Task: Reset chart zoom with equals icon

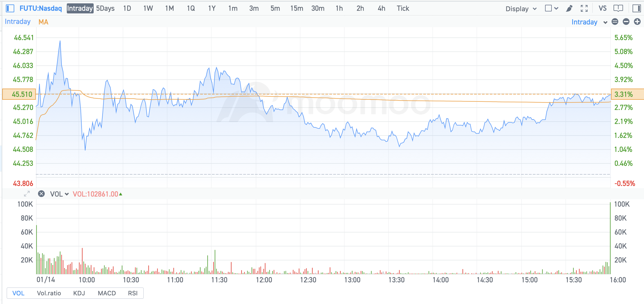Action: point(615,22)
